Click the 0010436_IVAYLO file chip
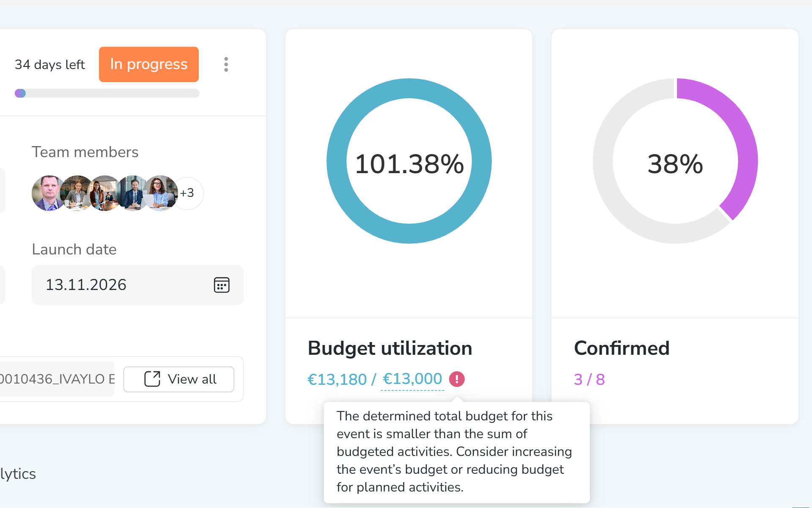Image resolution: width=812 pixels, height=508 pixels. pos(57,379)
